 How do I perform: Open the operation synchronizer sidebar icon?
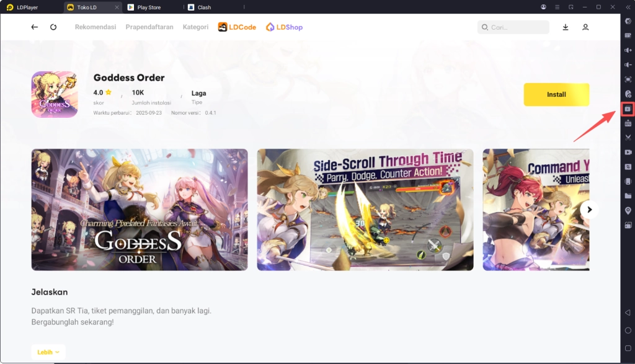point(628,167)
